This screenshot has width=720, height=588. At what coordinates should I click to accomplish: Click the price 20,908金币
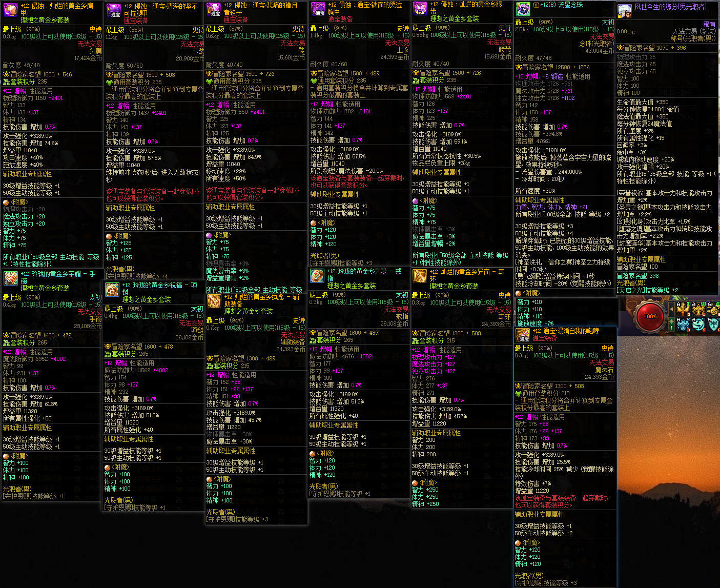coord(190,58)
